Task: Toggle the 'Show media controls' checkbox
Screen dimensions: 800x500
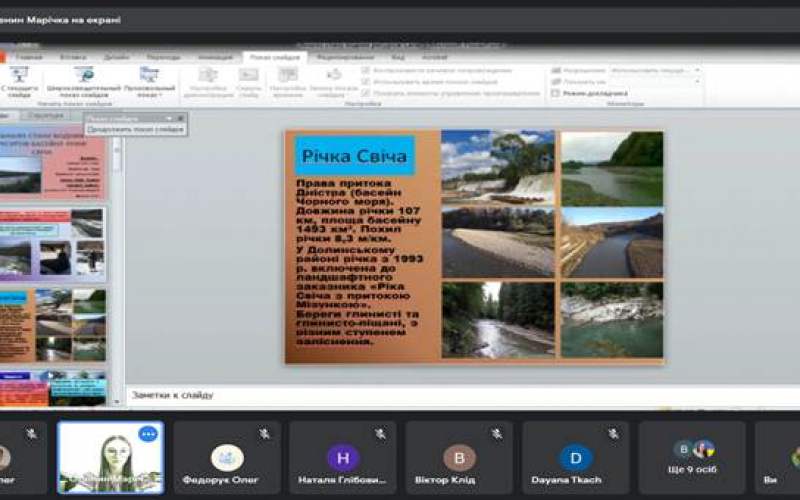Action: [365, 93]
